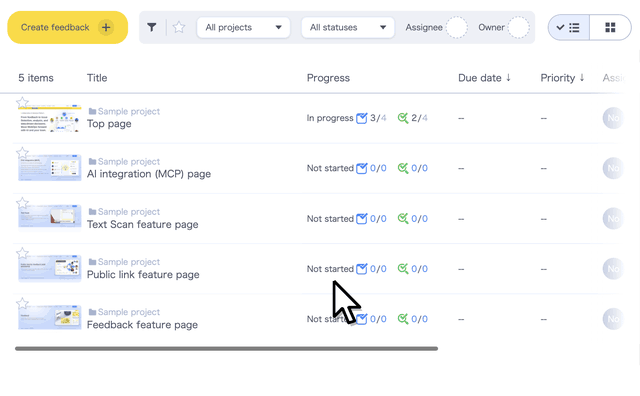Image resolution: width=640 pixels, height=396 pixels.
Task: Click green resolved icon in Feedback feature row
Action: coord(403,319)
